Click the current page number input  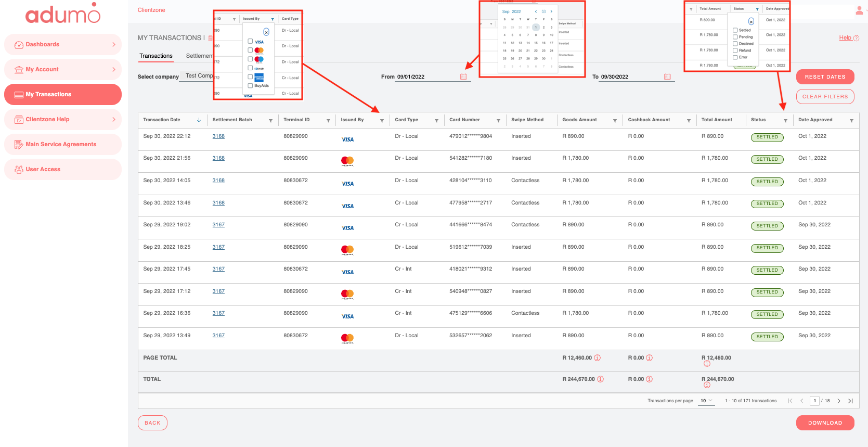(814, 401)
